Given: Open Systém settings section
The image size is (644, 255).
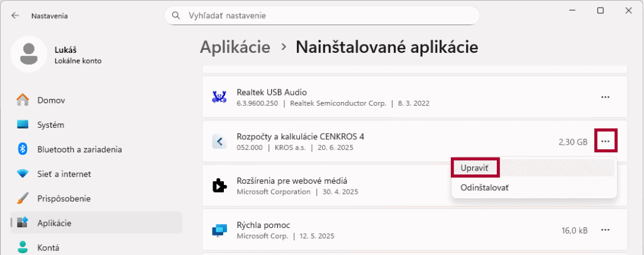Looking at the screenshot, I should [x=50, y=125].
